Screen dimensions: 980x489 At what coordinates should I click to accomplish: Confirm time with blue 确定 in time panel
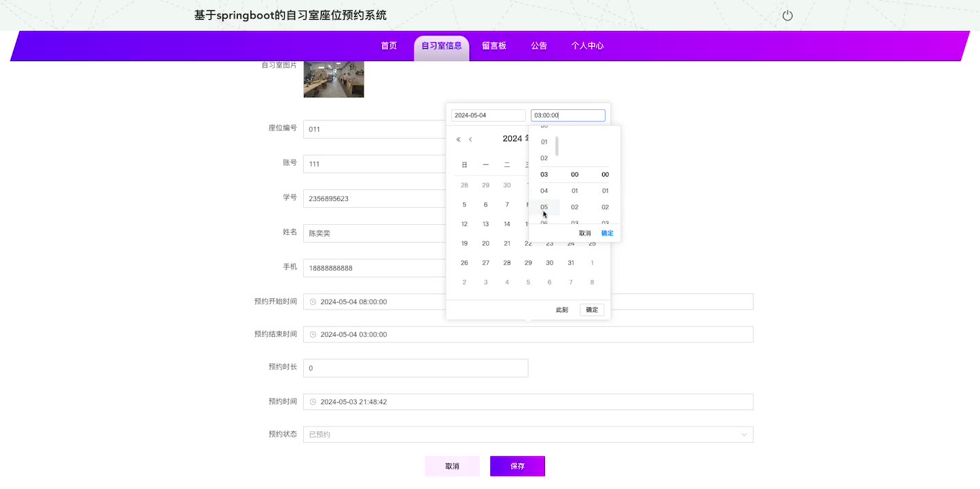[x=607, y=233]
